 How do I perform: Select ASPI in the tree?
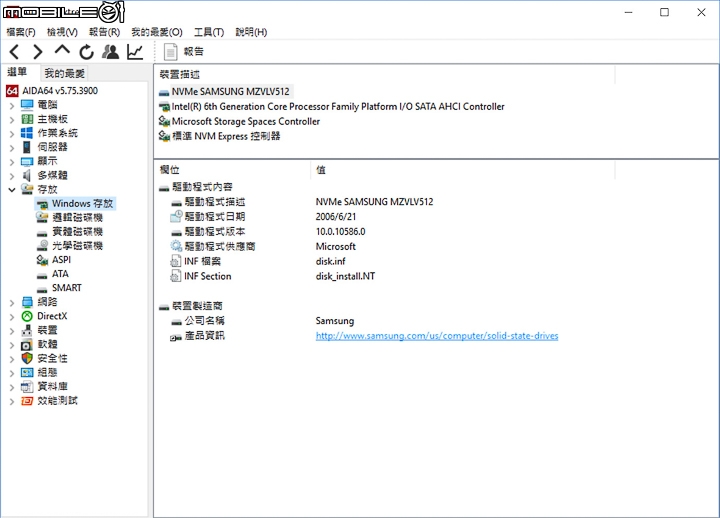62,260
